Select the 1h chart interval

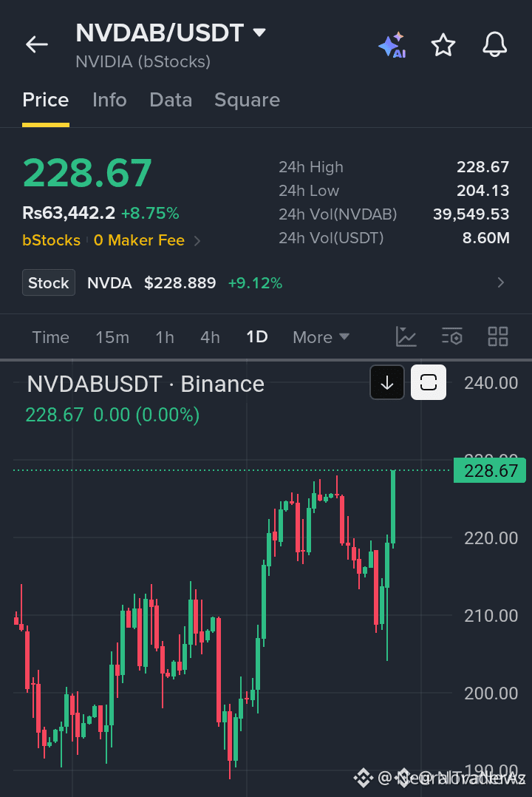pyautogui.click(x=165, y=337)
